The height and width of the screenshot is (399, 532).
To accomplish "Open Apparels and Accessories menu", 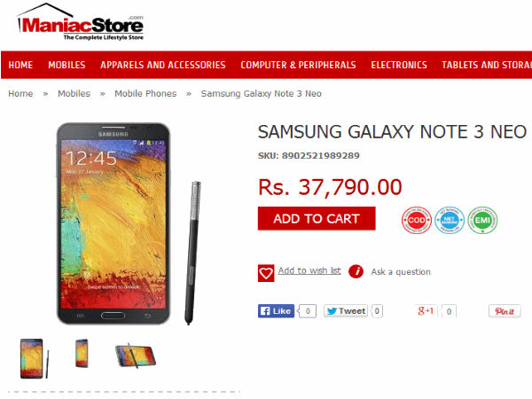I will [x=163, y=65].
